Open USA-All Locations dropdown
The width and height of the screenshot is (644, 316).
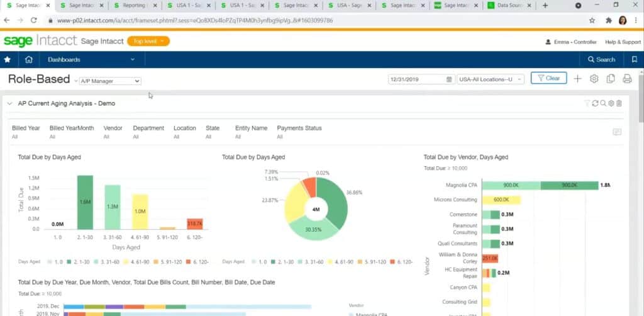point(491,79)
